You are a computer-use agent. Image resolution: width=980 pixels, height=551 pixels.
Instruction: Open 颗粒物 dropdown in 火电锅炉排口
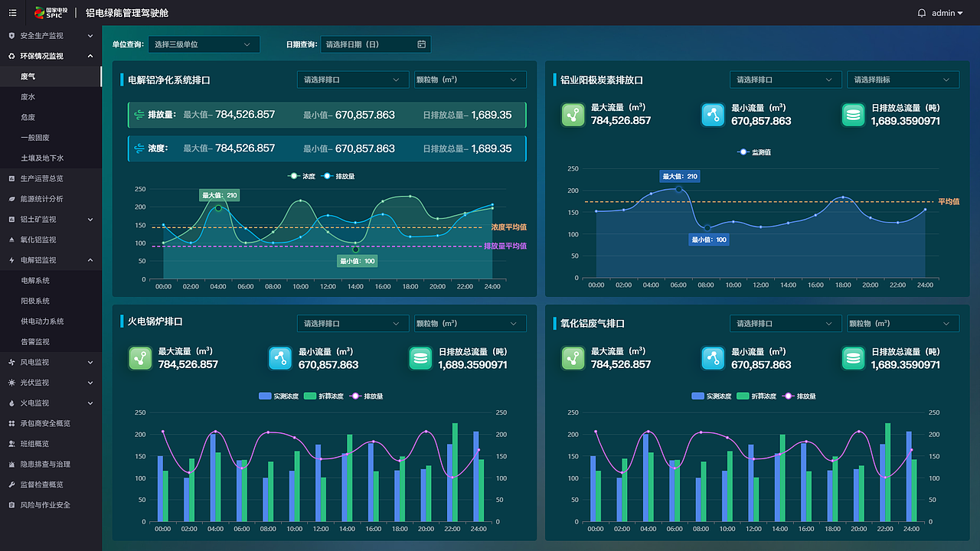click(x=470, y=324)
